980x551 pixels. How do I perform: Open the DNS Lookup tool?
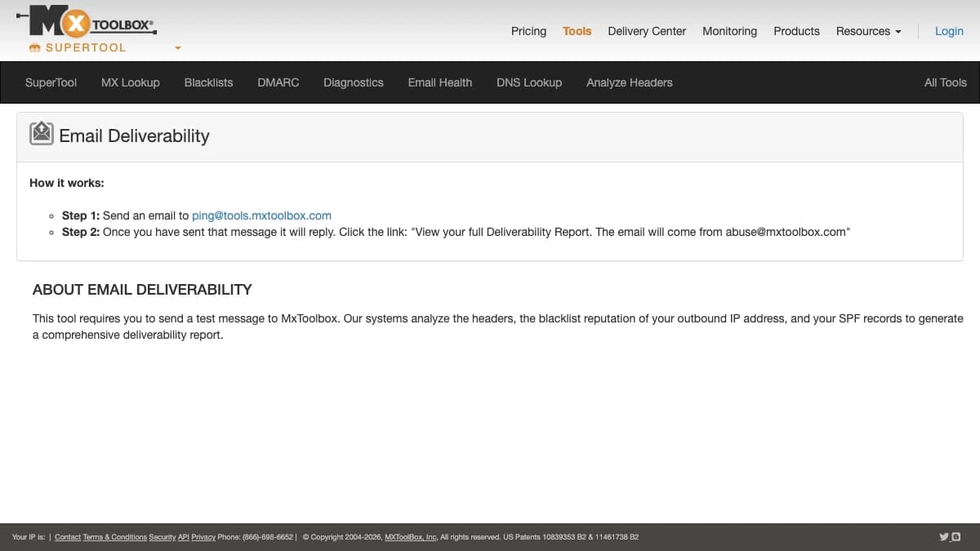[x=529, y=82]
